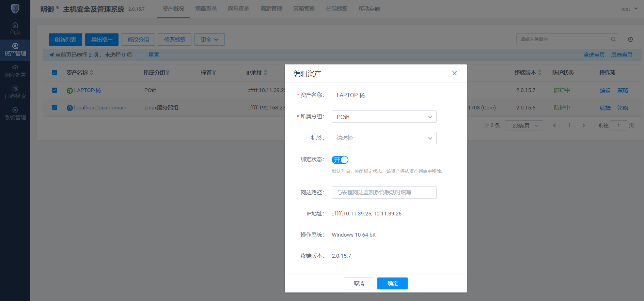Screen dimensions: 644x301
Task: Confirm with the 确定 button
Action: click(392, 283)
